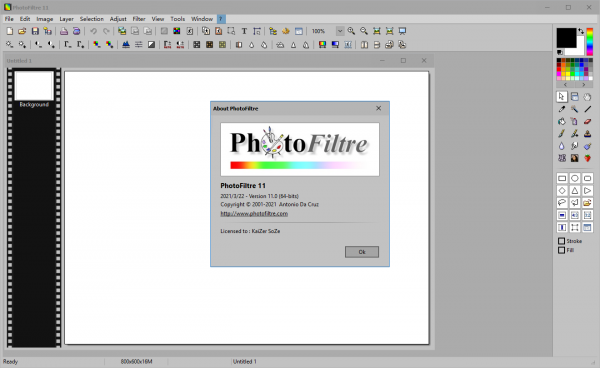600x368 pixels.
Task: Select the Blur water drop tool
Action: [x=561, y=146]
